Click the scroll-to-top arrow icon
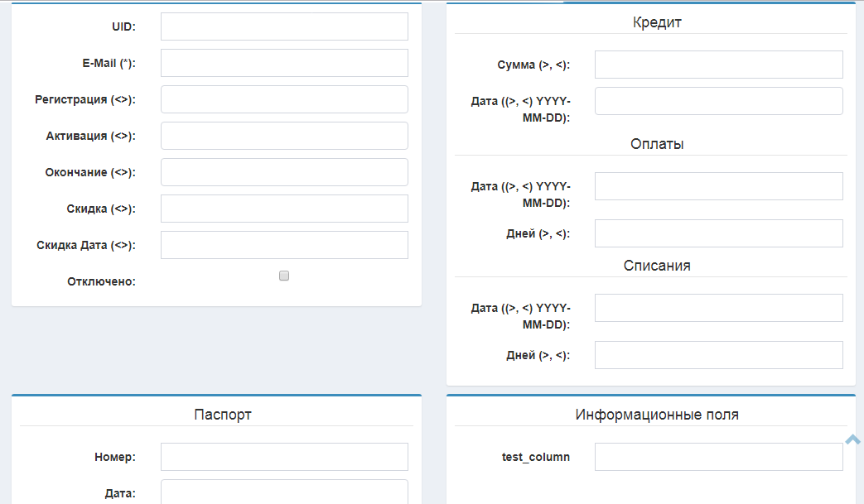The image size is (864, 504). click(x=853, y=440)
